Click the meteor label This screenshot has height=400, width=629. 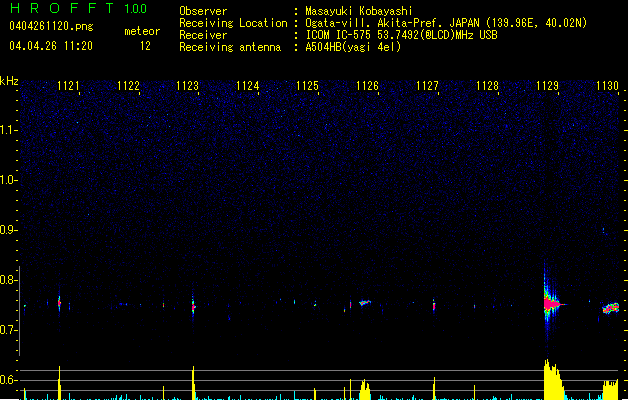142,31
